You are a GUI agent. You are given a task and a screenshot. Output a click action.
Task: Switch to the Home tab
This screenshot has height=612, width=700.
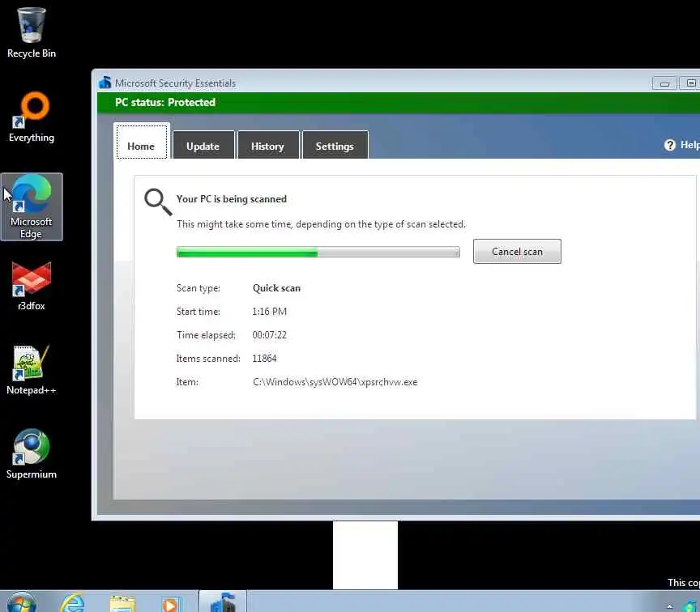(141, 142)
